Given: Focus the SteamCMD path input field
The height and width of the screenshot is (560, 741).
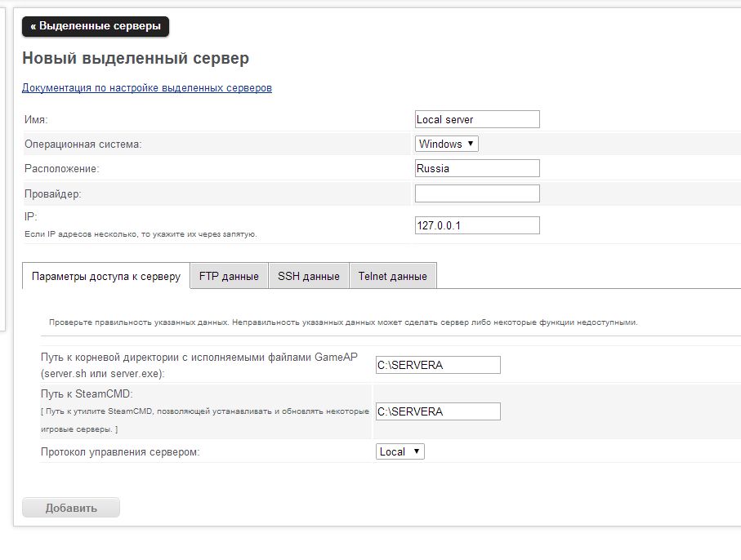Looking at the screenshot, I should pos(438,411).
